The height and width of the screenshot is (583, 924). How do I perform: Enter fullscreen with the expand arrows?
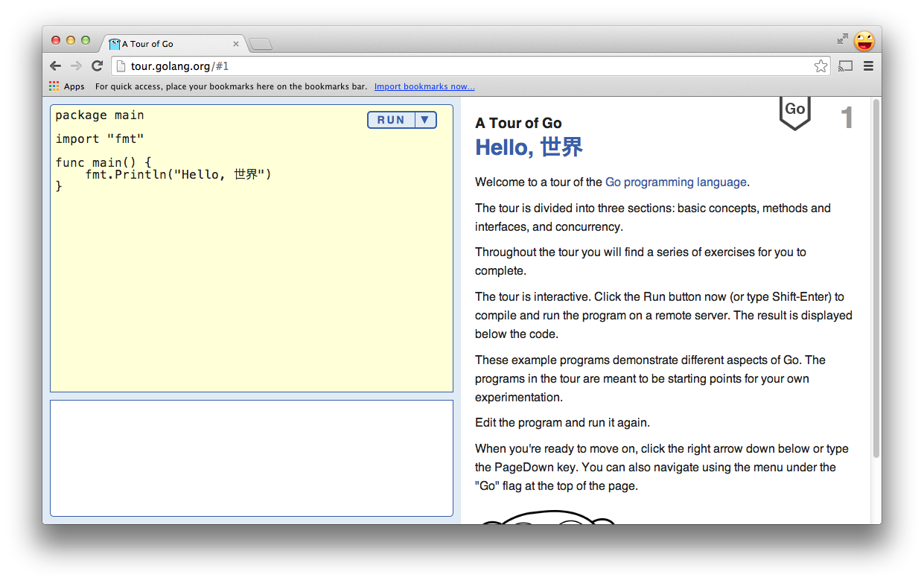tap(843, 39)
